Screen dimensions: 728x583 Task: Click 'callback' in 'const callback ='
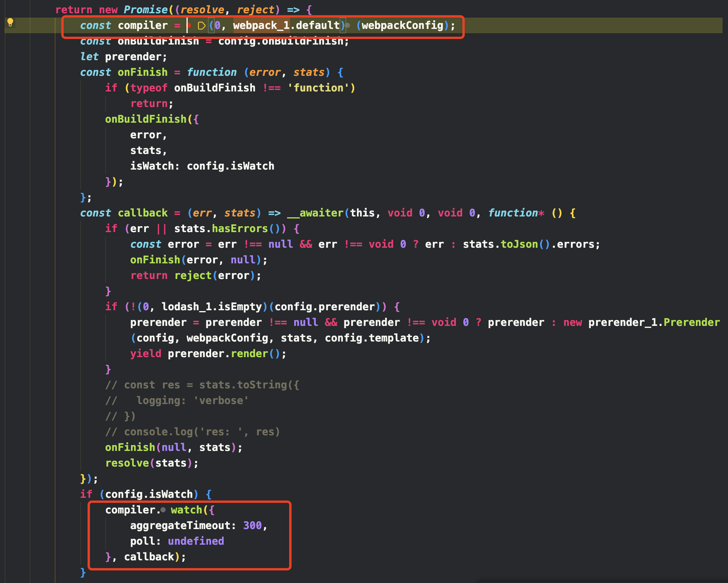coord(143,213)
